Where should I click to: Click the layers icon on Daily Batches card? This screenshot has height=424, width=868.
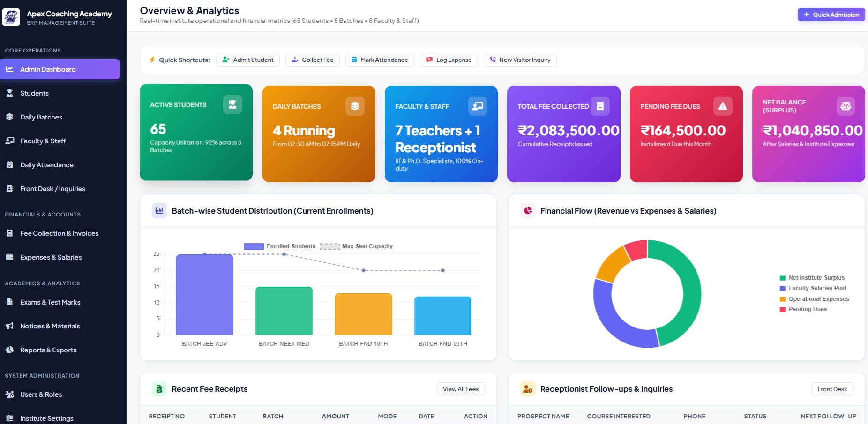(355, 106)
